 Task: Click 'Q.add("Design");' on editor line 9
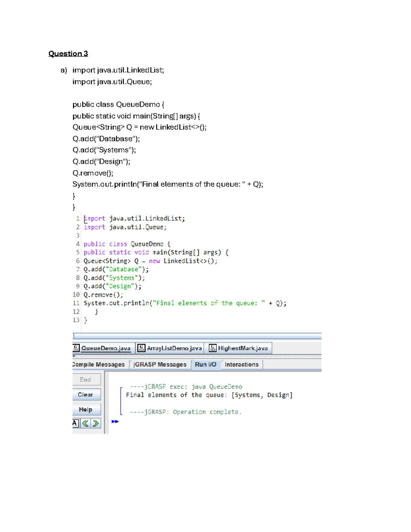(x=112, y=286)
